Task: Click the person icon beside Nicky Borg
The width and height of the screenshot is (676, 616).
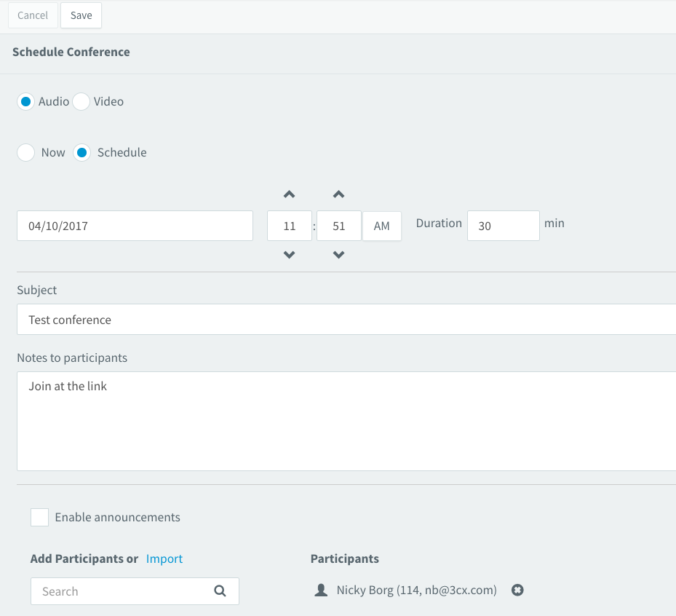Action: tap(321, 590)
